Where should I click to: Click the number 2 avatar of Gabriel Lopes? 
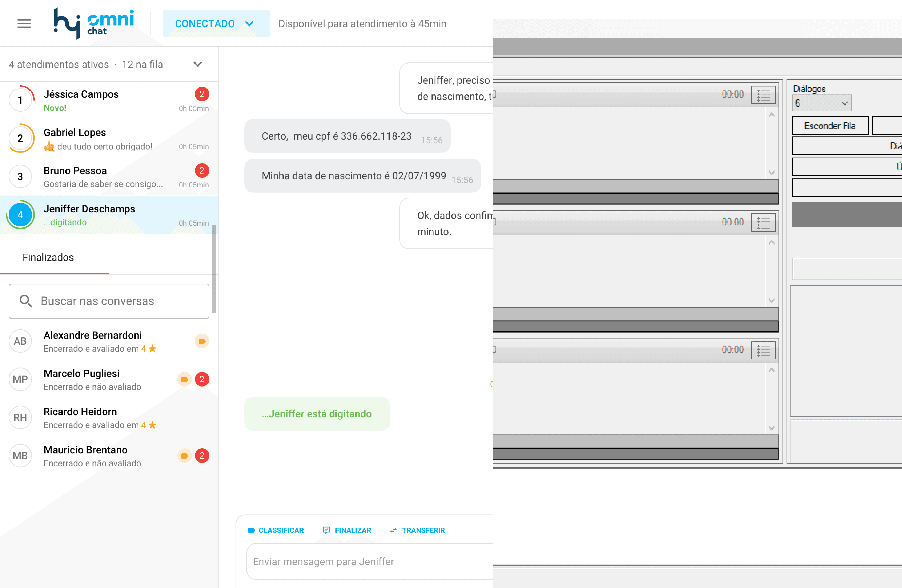[x=20, y=138]
